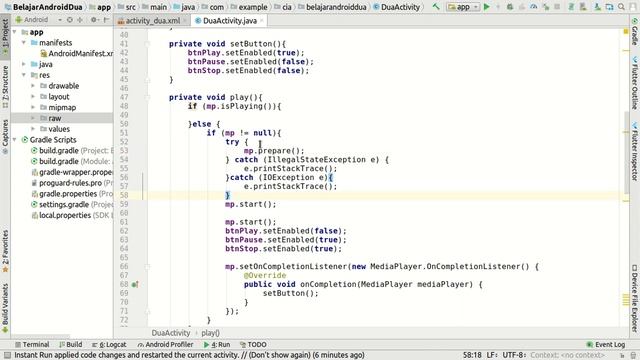Expand the values folder node
The image size is (640, 360).
pyautogui.click(x=33, y=129)
